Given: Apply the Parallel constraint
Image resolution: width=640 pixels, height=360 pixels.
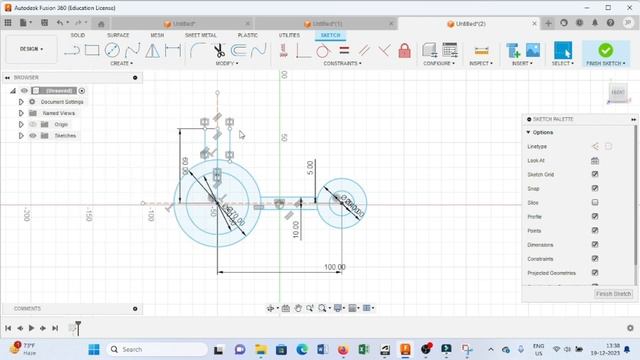Looking at the screenshot, I should pyautogui.click(x=364, y=51).
